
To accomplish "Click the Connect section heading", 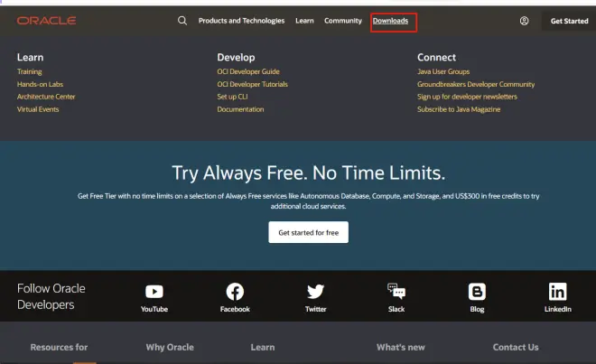I will click(436, 58).
